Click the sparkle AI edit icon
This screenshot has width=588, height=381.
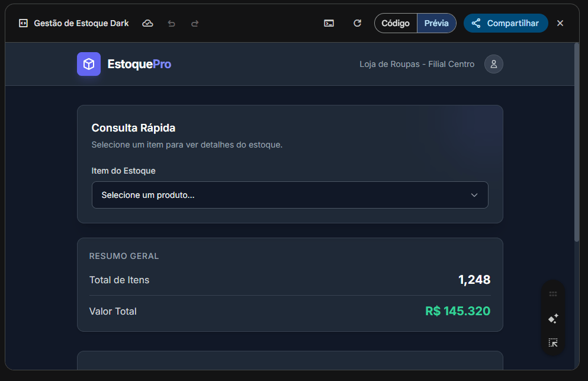[553, 318]
